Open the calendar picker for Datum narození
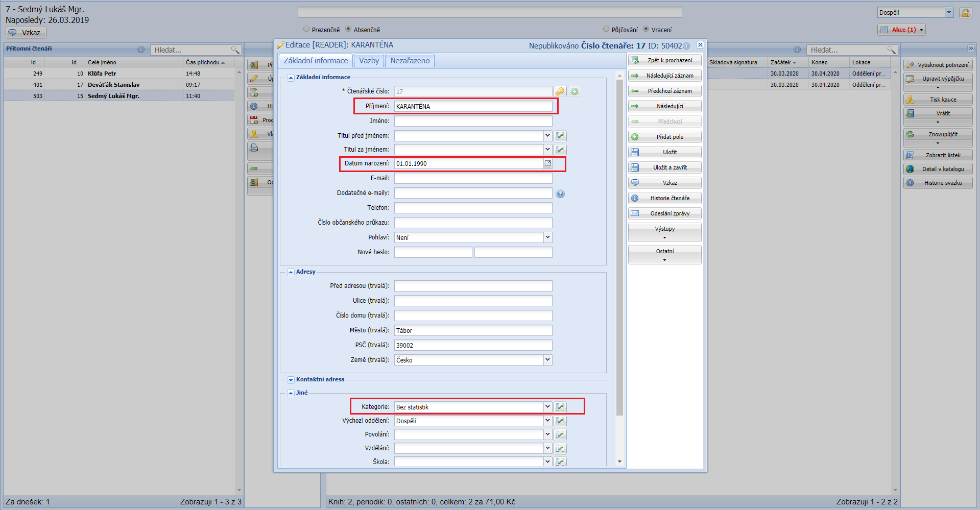The width and height of the screenshot is (980, 510). click(x=548, y=163)
